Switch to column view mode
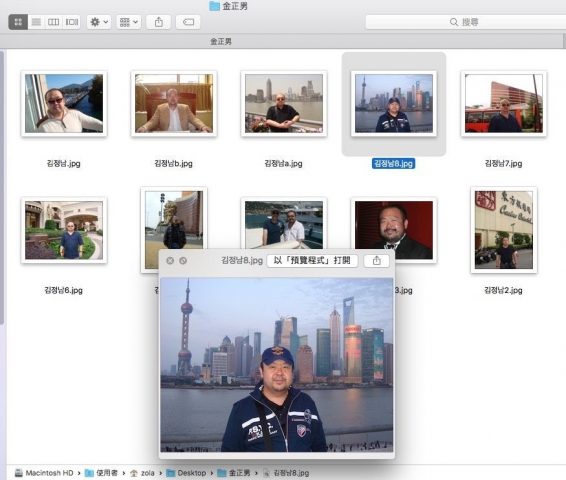Image resolution: width=566 pixels, height=480 pixels. [53, 22]
